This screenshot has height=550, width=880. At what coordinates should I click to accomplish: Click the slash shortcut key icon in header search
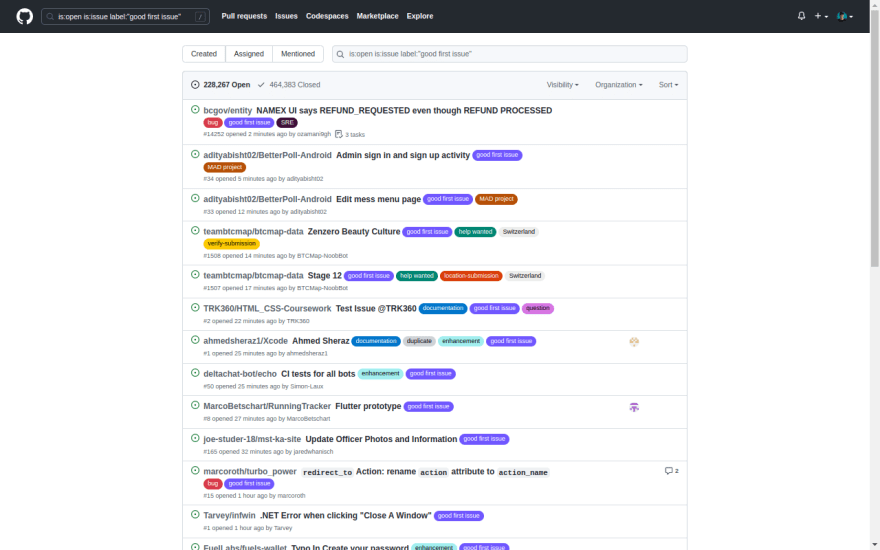200,17
